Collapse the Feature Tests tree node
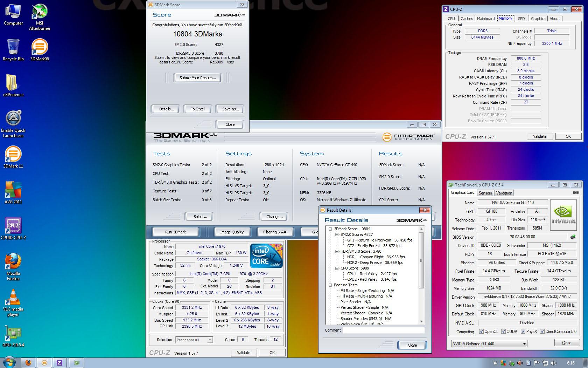The width and height of the screenshot is (588, 368). point(330,285)
